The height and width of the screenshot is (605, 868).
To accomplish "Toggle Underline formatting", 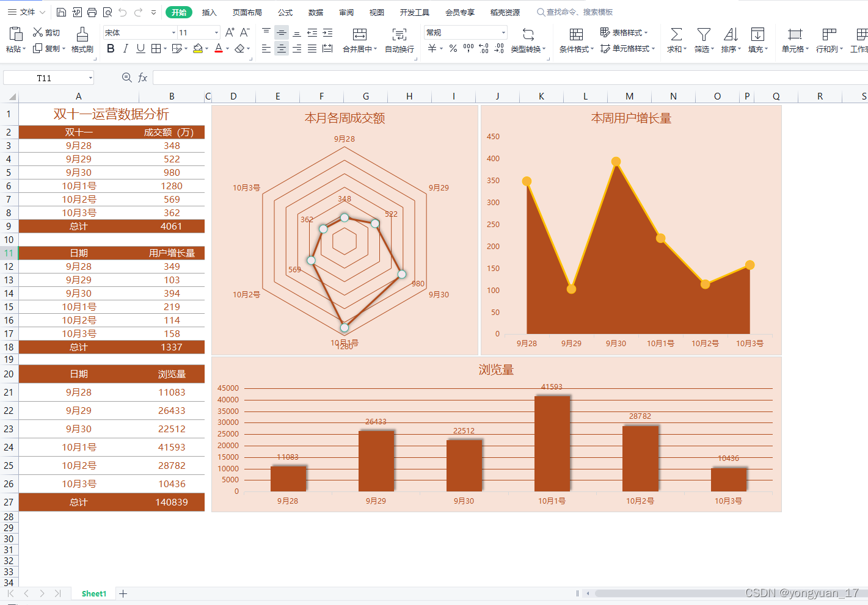I will click(140, 48).
